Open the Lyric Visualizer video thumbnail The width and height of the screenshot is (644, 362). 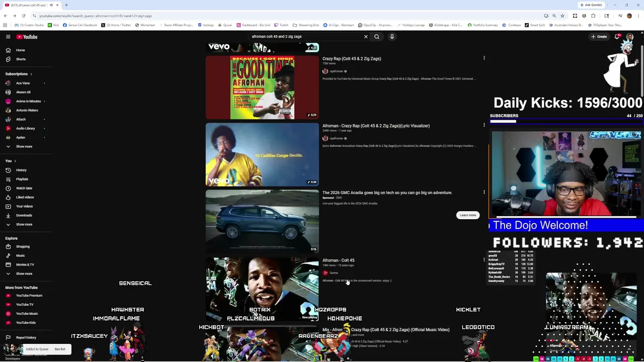tap(262, 154)
